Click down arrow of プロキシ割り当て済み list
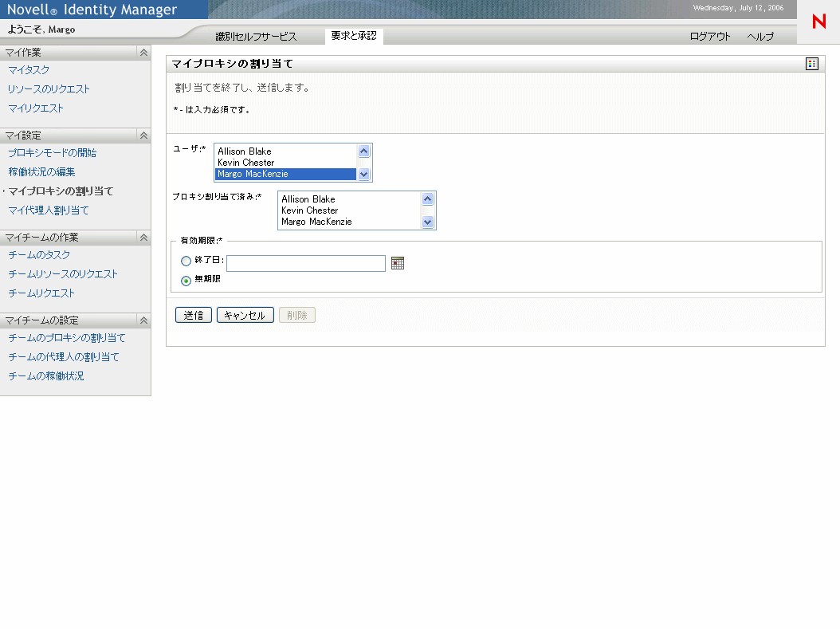The width and height of the screenshot is (840, 629). click(427, 222)
